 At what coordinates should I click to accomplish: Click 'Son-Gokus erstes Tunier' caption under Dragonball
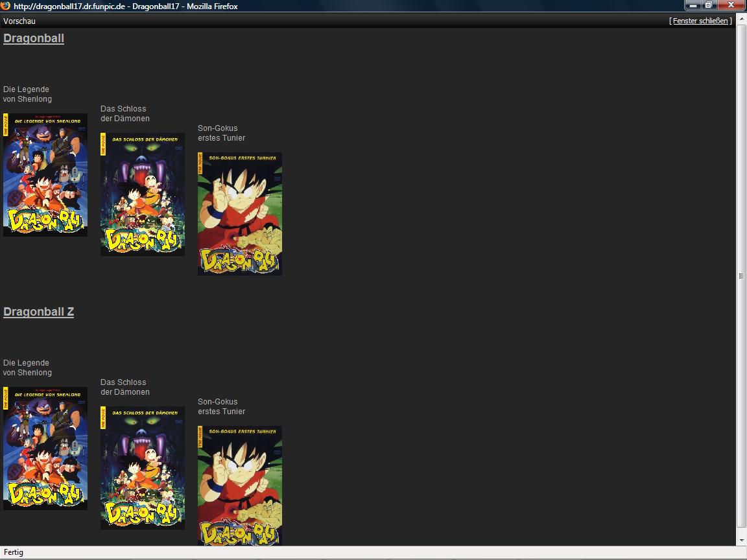pos(221,133)
